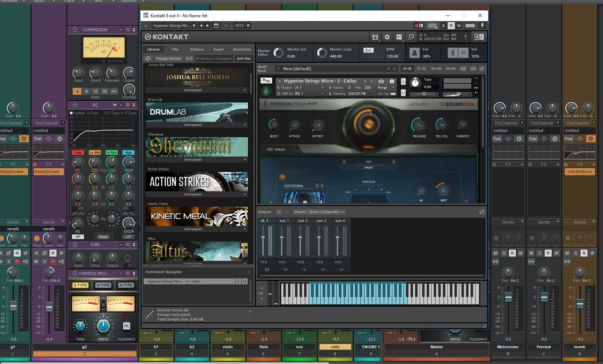Go to previous VST preset arrow

tap(201, 25)
